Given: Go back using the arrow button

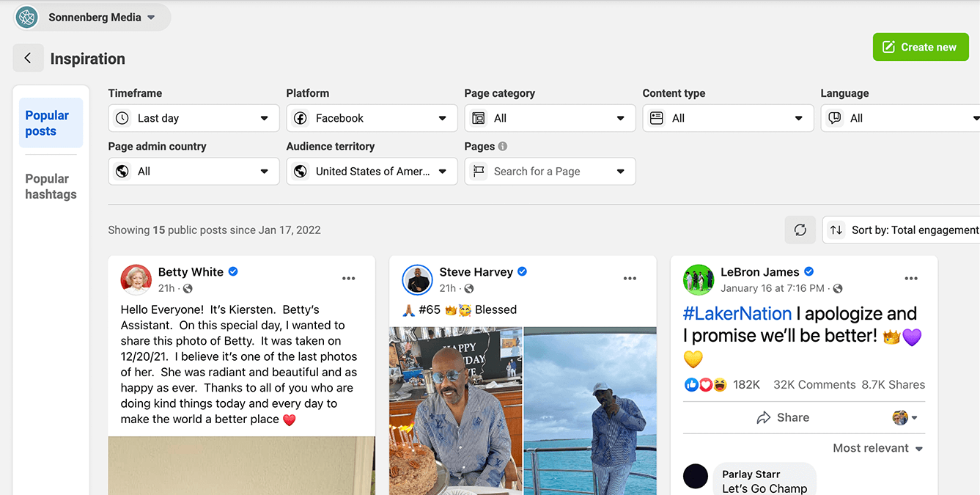Looking at the screenshot, I should [x=28, y=58].
